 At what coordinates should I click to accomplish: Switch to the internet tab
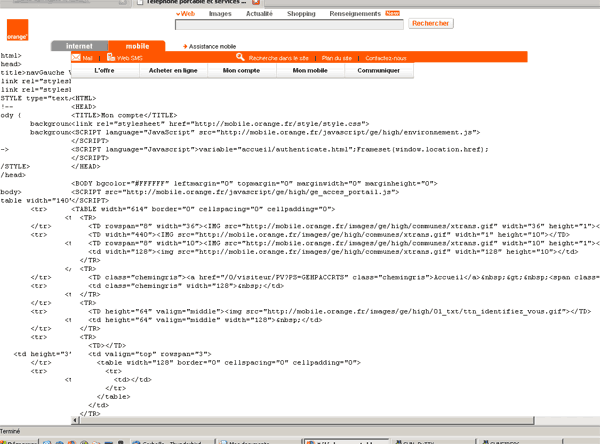80,46
